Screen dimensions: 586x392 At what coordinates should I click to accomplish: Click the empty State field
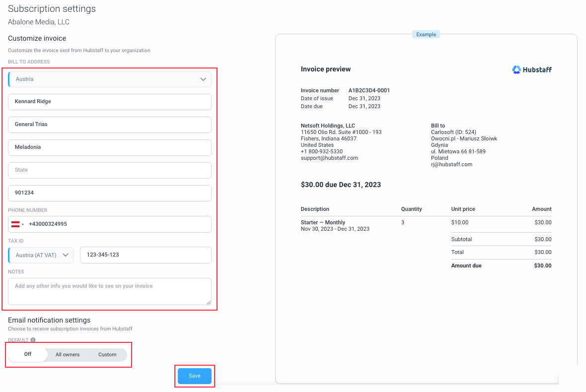pyautogui.click(x=109, y=170)
